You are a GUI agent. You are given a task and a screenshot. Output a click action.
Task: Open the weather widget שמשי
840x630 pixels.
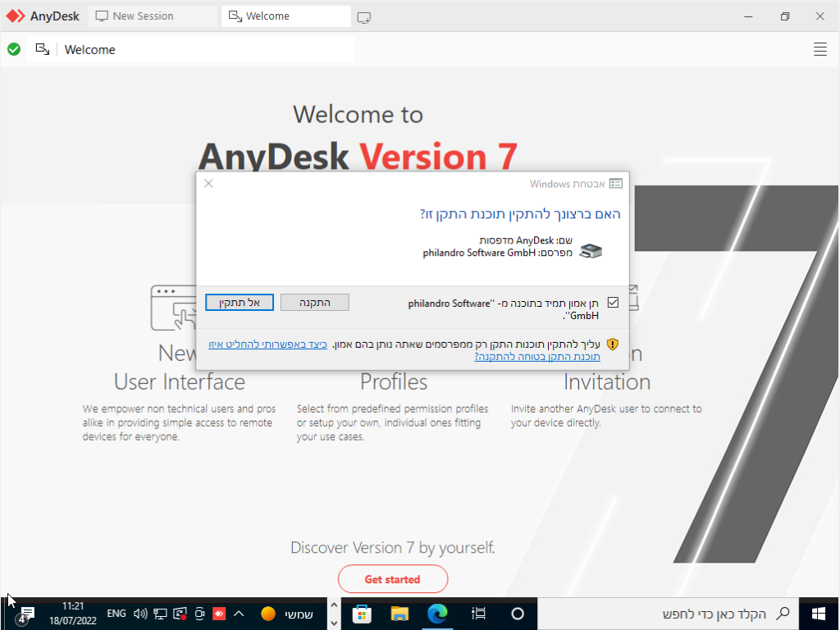[x=287, y=614]
